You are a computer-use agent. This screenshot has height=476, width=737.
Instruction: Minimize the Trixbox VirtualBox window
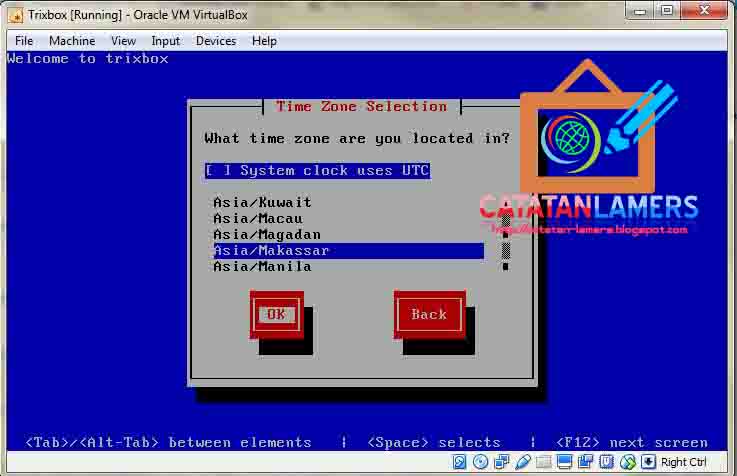coord(640,10)
